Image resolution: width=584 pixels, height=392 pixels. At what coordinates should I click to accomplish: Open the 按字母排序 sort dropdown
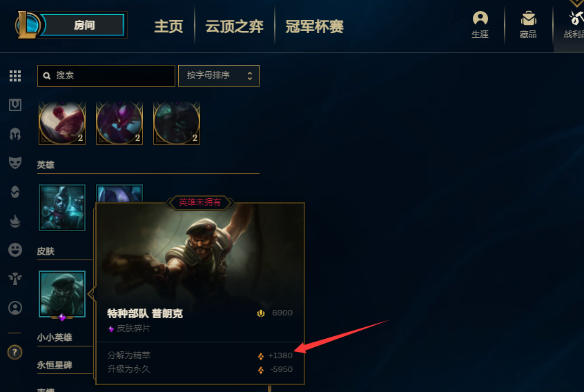pos(219,76)
